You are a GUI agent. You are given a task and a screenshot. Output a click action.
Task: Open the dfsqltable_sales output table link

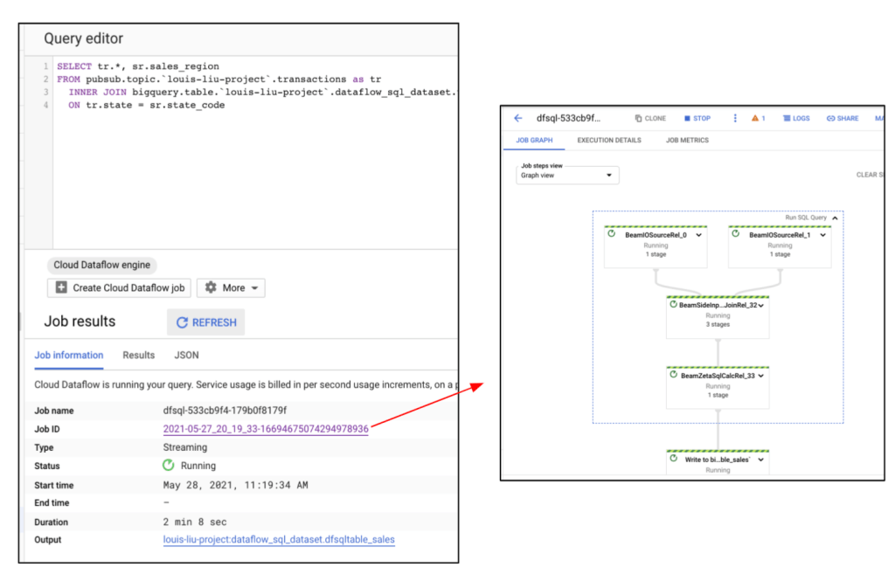click(279, 540)
